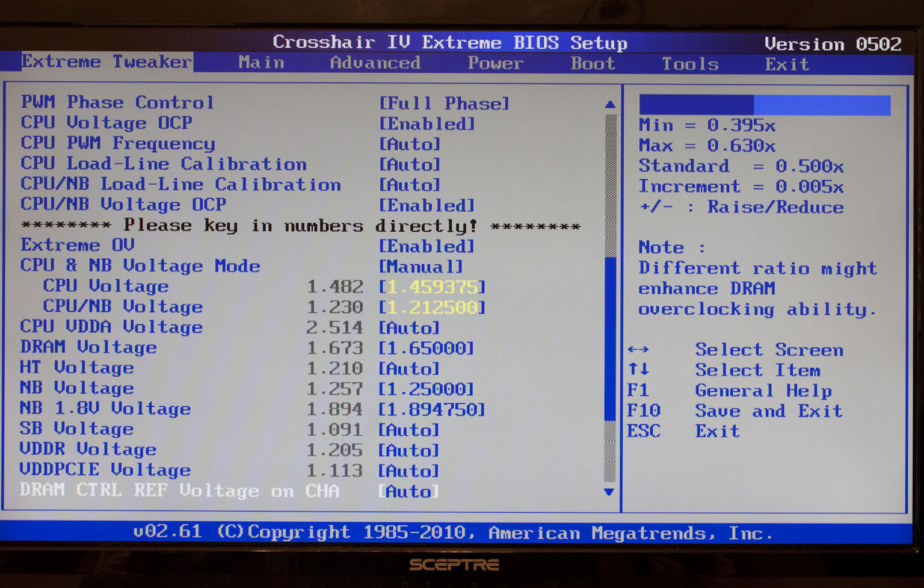Select HT Voltage [Auto] value
Screen dimensions: 924x588
tap(410, 369)
